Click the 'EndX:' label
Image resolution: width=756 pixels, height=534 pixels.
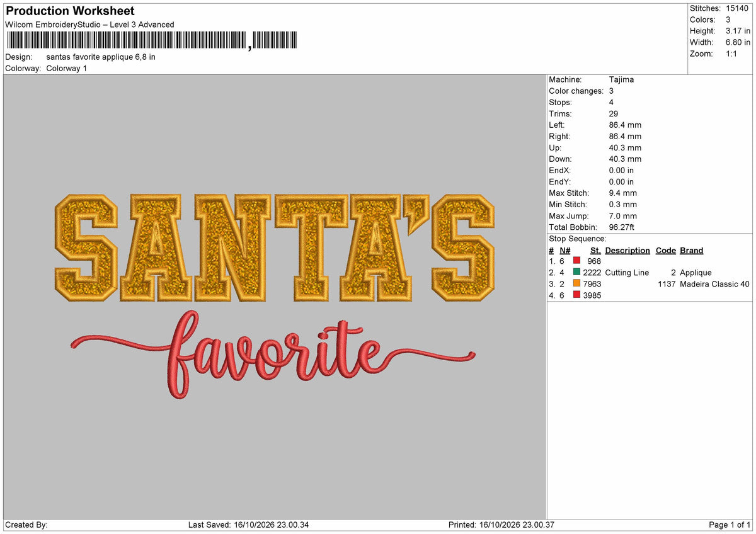tap(559, 170)
